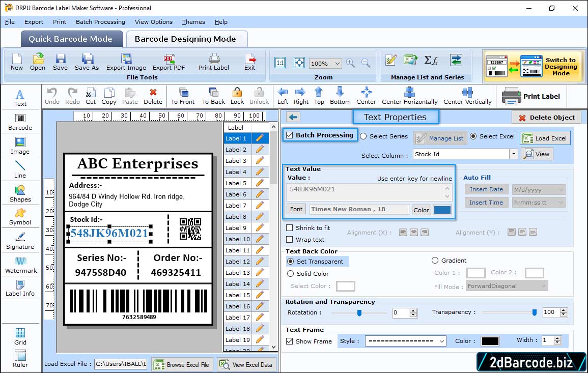Screen dimensions: 588x373
Task: Click the Rotation slider handle
Action: (x=359, y=312)
